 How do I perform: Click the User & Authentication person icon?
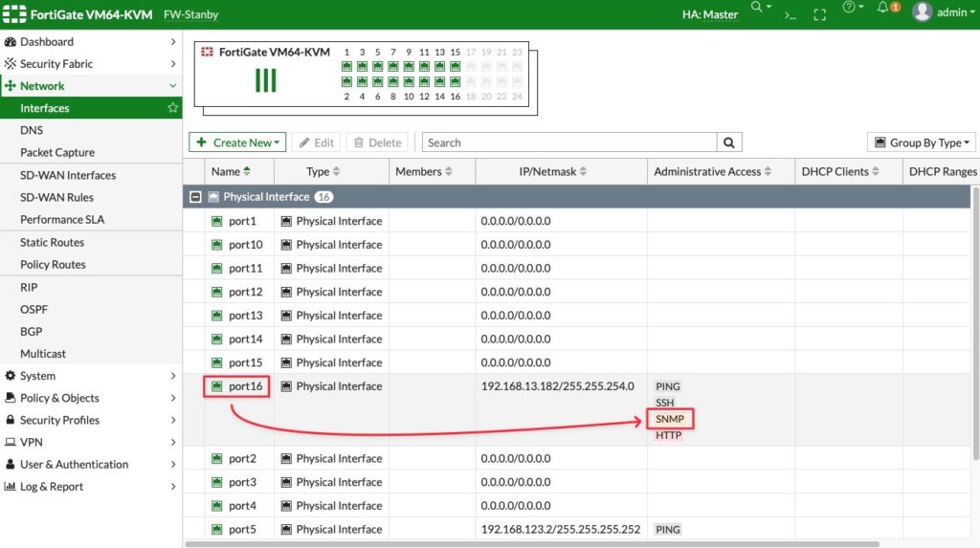[10, 464]
